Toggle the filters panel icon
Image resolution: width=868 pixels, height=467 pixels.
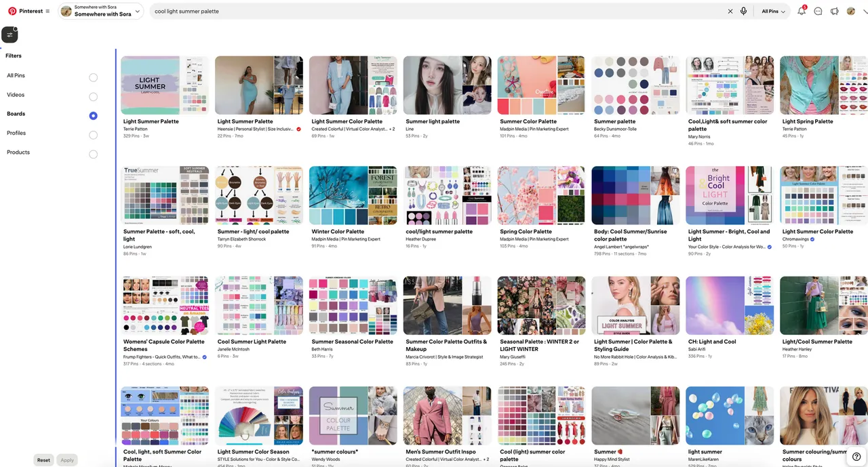coord(10,35)
